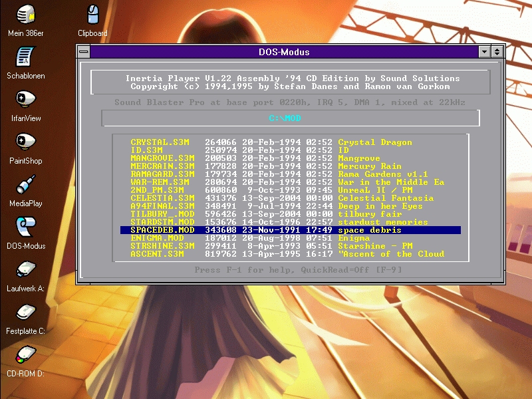Viewport: 532px width, 399px height.
Task: Click the C:\MOD directory path
Action: pyautogui.click(x=285, y=118)
